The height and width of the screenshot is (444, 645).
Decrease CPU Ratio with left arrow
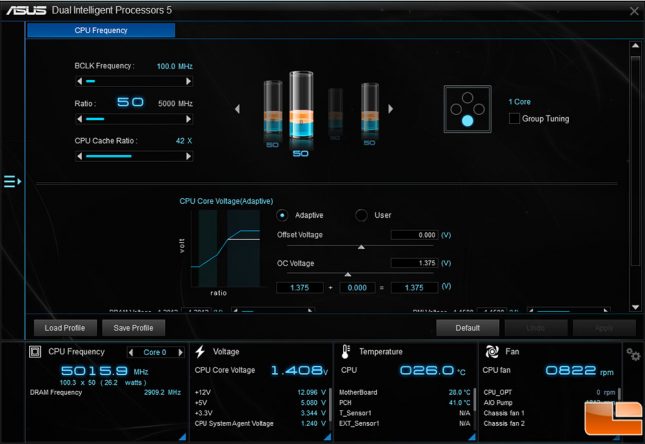[79, 119]
